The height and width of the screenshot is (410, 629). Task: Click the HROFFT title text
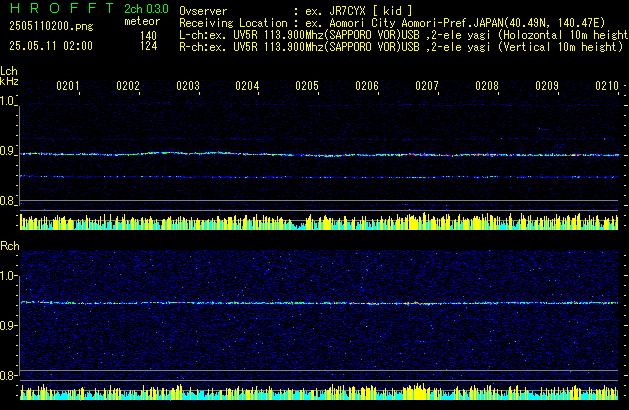coord(62,8)
